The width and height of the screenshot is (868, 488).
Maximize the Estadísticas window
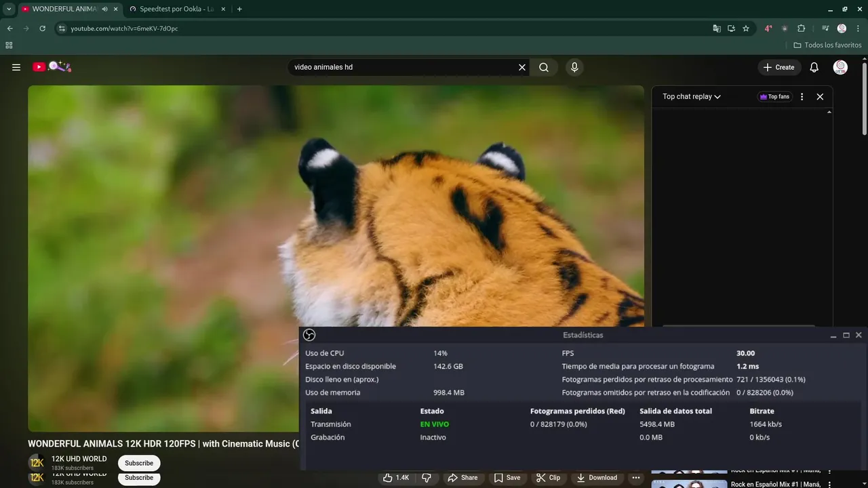846,335
